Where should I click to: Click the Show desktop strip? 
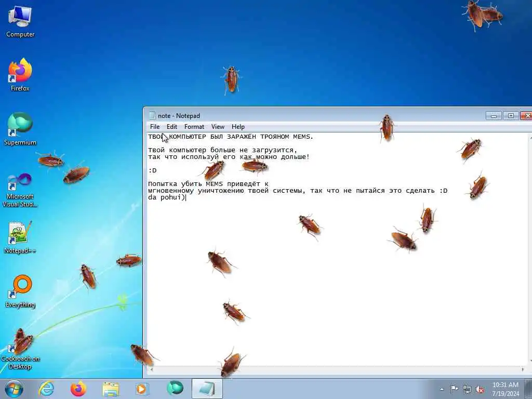coord(529,389)
